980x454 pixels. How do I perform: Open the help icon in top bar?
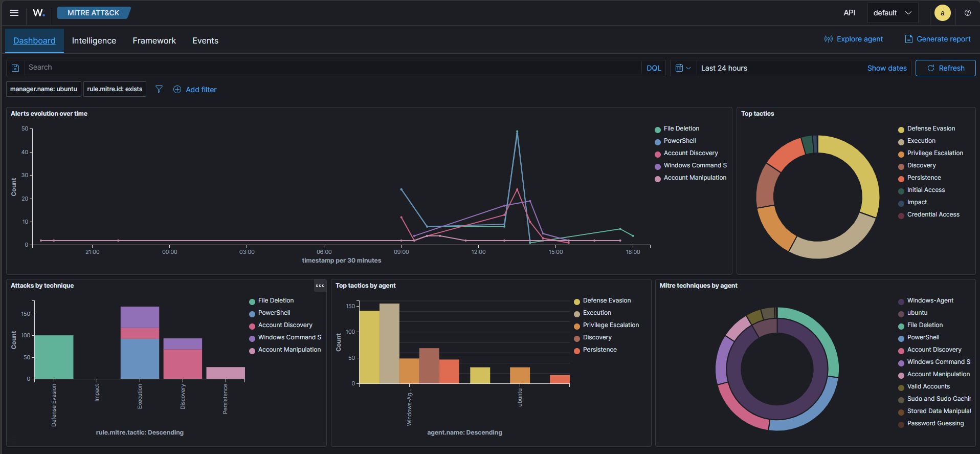click(x=968, y=13)
